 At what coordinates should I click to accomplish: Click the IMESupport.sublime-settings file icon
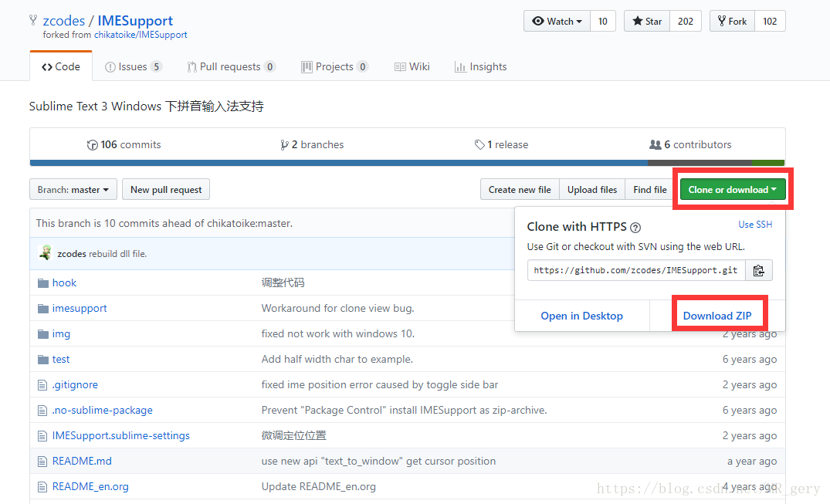tap(42, 436)
